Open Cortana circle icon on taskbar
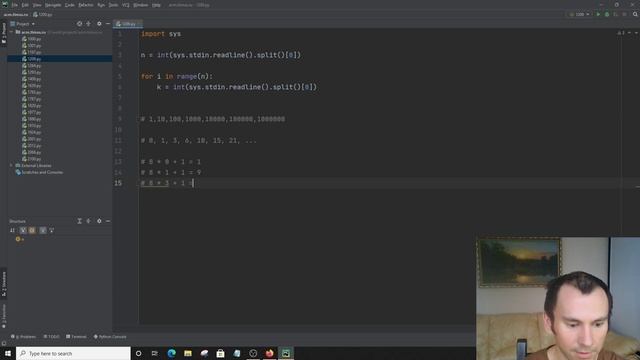The height and width of the screenshot is (360, 640). [138, 353]
